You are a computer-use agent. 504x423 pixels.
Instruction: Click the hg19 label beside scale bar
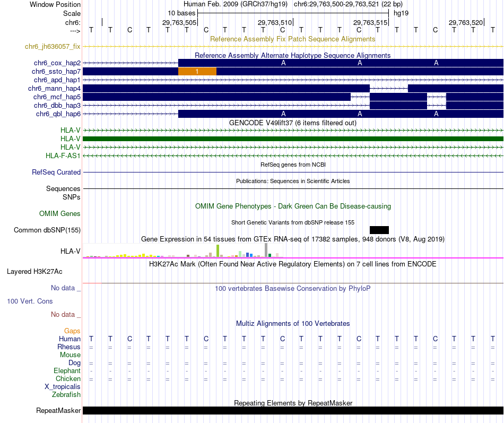pyautogui.click(x=401, y=13)
